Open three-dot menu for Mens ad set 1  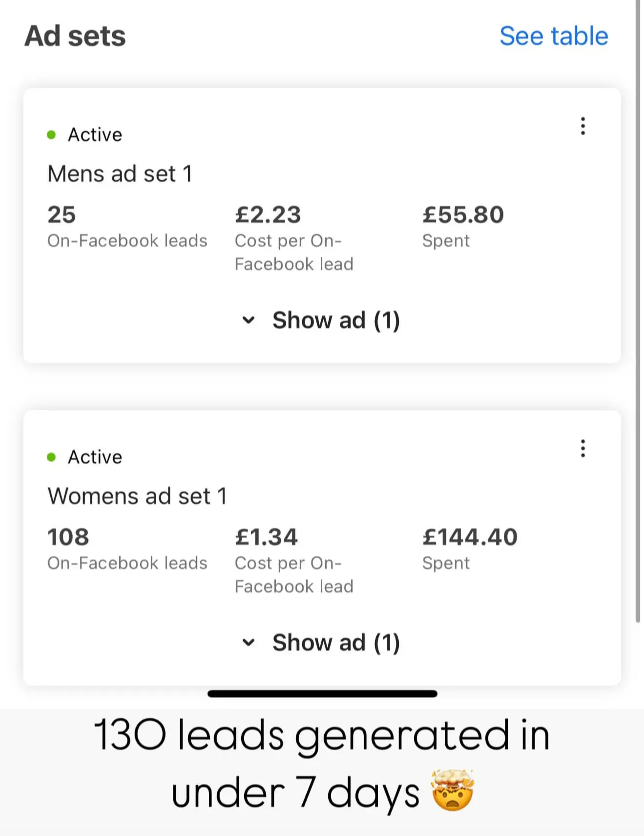(x=582, y=126)
